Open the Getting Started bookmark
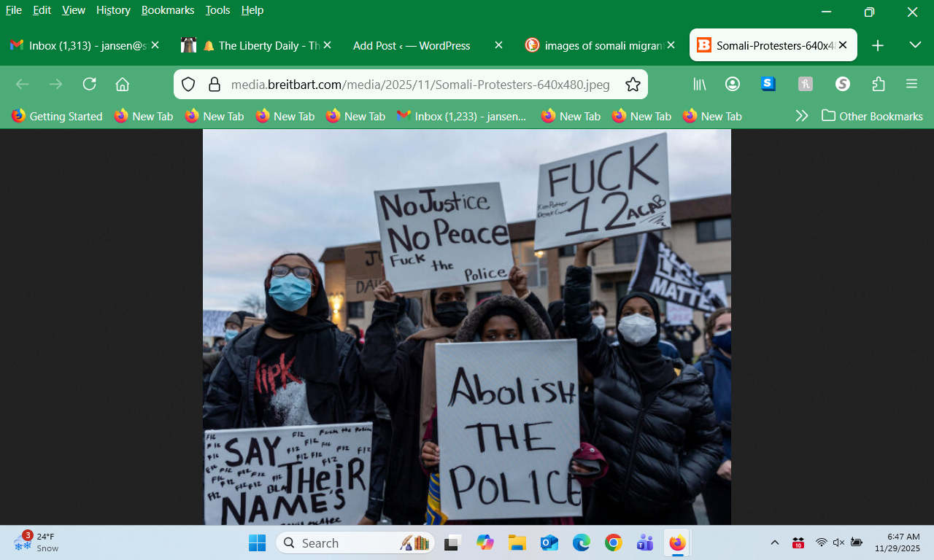This screenshot has width=934, height=560. [x=57, y=116]
